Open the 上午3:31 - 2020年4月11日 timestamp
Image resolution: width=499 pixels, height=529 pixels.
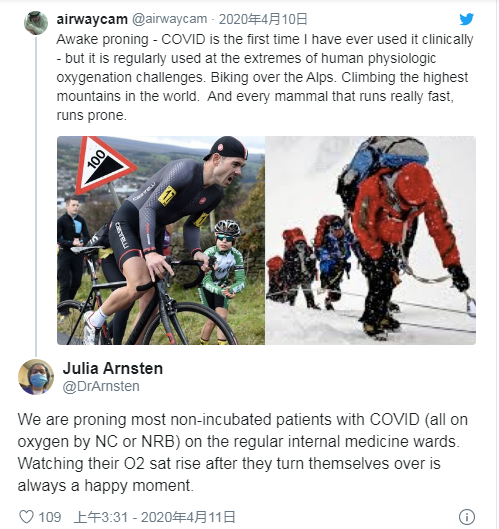click(155, 517)
